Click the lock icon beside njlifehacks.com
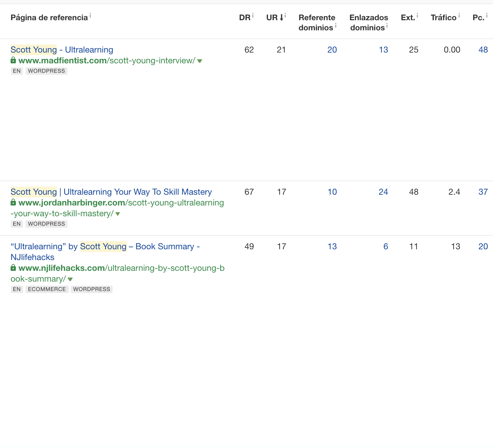Screen dimensions: 493x448 point(13,268)
